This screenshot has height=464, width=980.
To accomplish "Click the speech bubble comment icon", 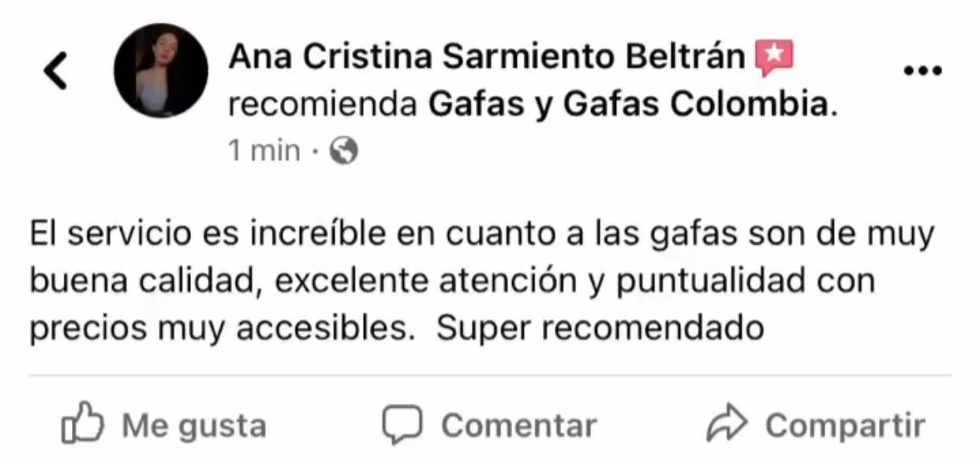I will (x=402, y=426).
